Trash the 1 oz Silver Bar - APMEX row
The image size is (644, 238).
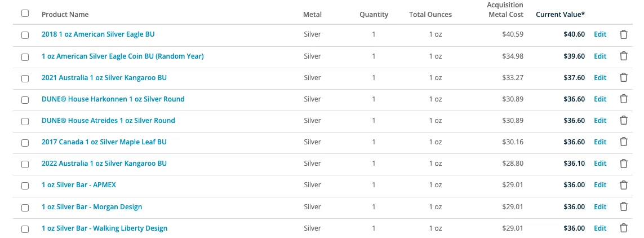[x=624, y=185]
